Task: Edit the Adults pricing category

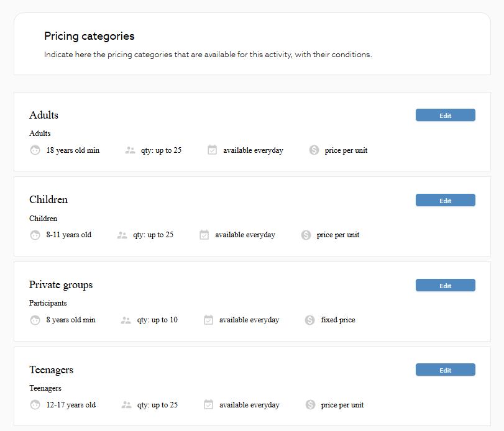Action: pos(445,116)
